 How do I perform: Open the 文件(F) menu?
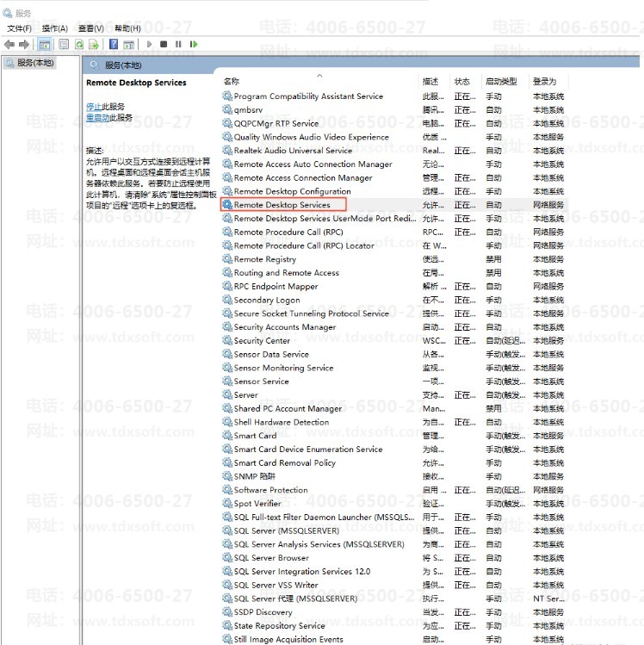[x=19, y=28]
